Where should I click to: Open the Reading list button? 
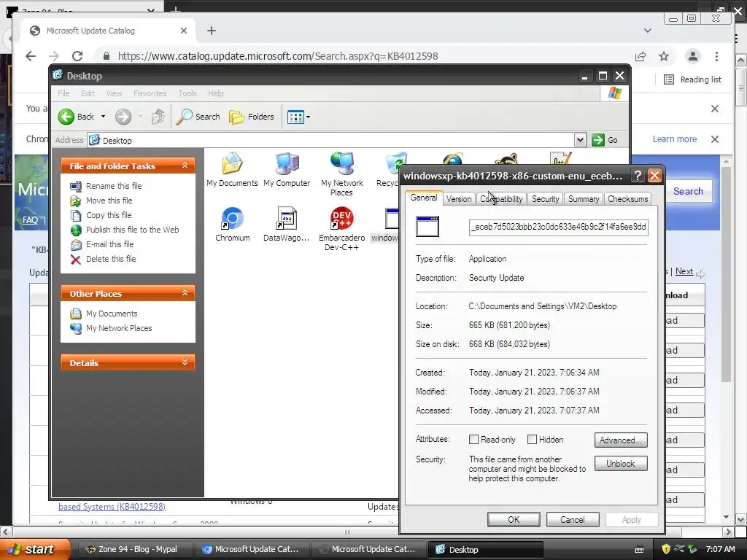[x=693, y=79]
